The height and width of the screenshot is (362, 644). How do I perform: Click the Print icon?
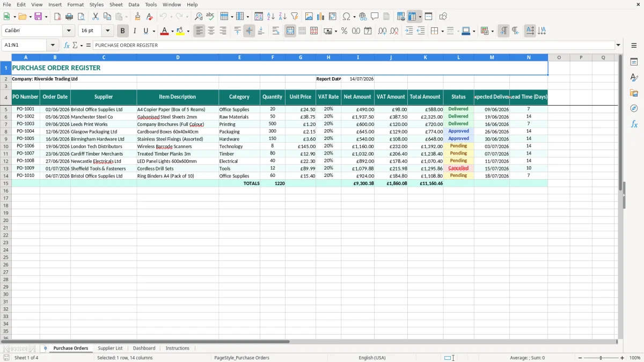pos(69,17)
